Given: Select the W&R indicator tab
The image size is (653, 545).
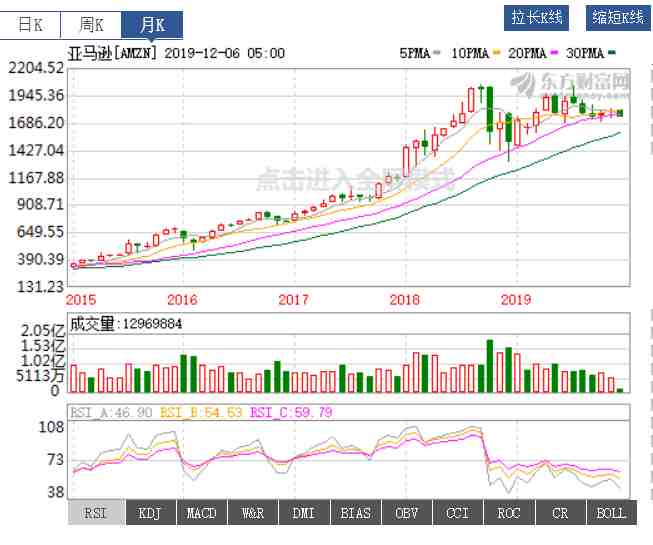Looking at the screenshot, I should coord(253,513).
